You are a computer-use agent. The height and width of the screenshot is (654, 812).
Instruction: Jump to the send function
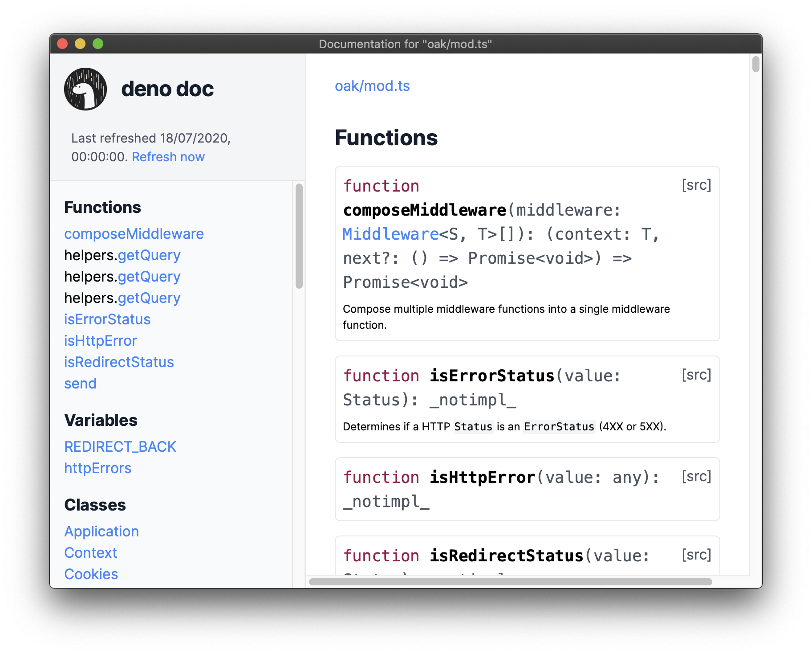tap(80, 384)
